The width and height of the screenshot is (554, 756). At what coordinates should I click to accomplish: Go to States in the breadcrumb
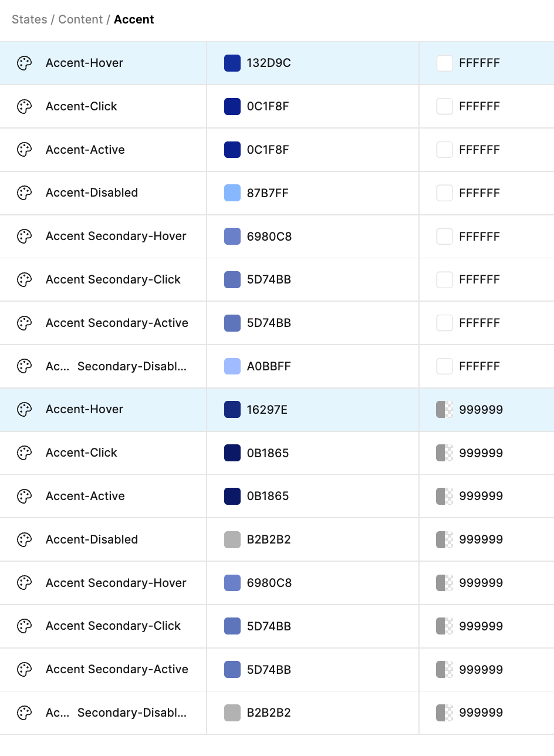(x=29, y=19)
